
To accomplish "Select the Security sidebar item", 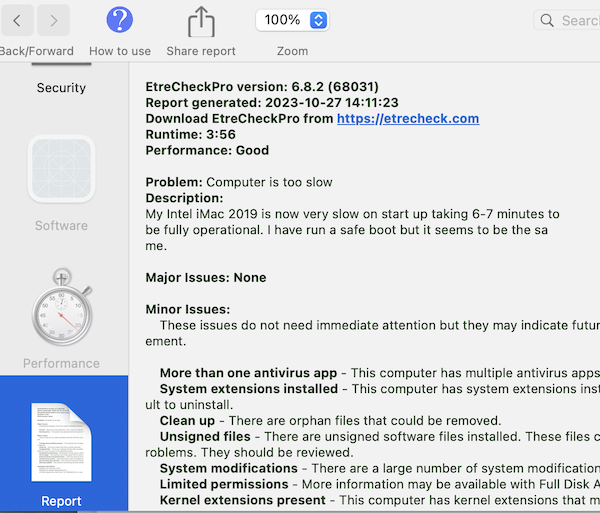I will [61, 88].
